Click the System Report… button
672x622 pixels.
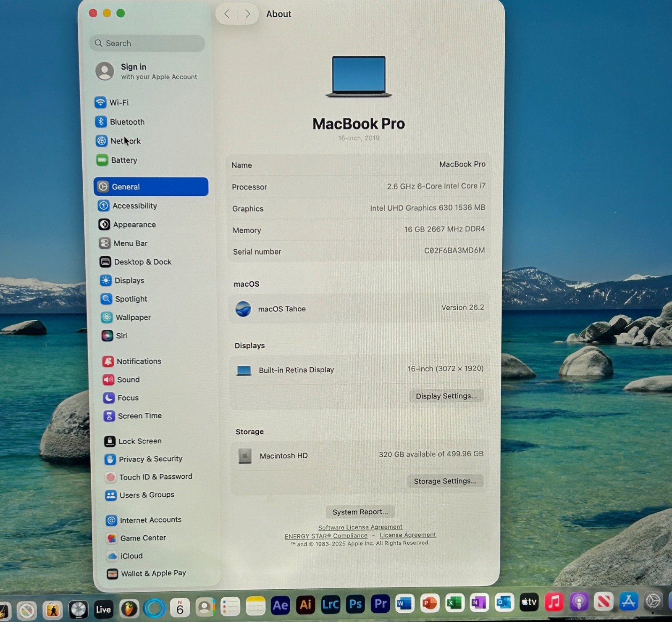click(360, 512)
